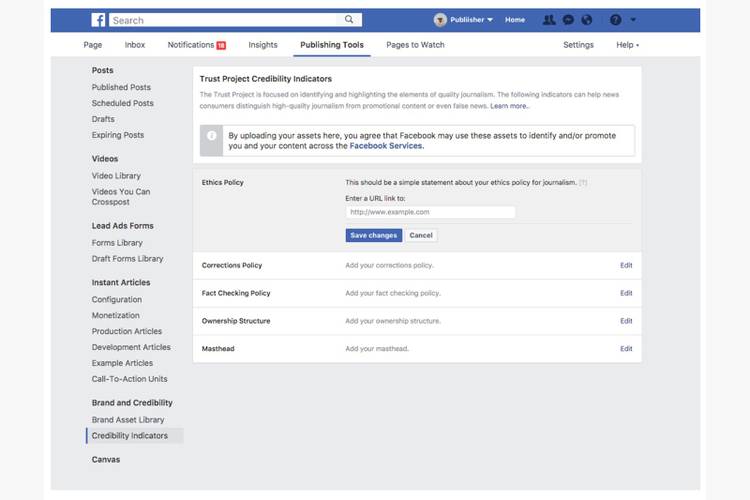Screen dimensions: 750x500
Task: Click Home in the top bar
Action: (515, 20)
